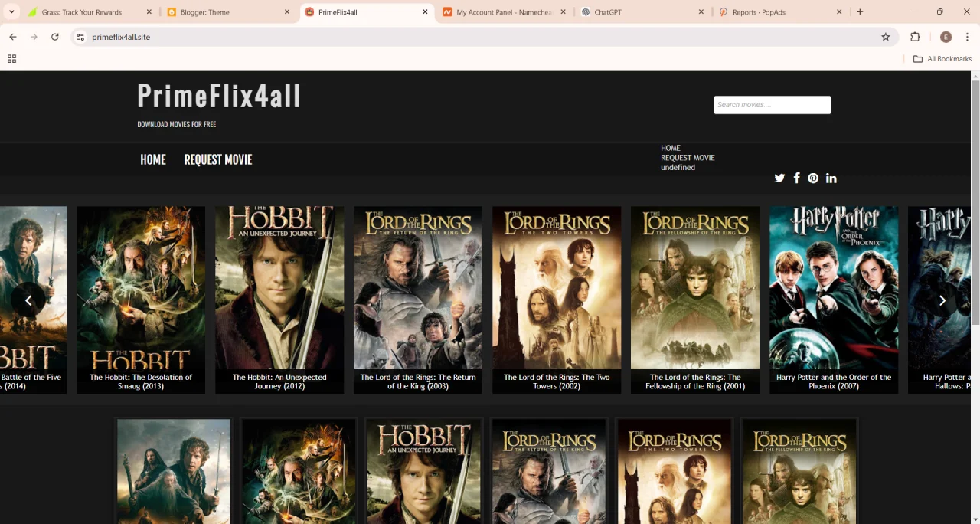The height and width of the screenshot is (524, 980).
Task: Open the Chrome profile avatar
Action: tap(946, 37)
